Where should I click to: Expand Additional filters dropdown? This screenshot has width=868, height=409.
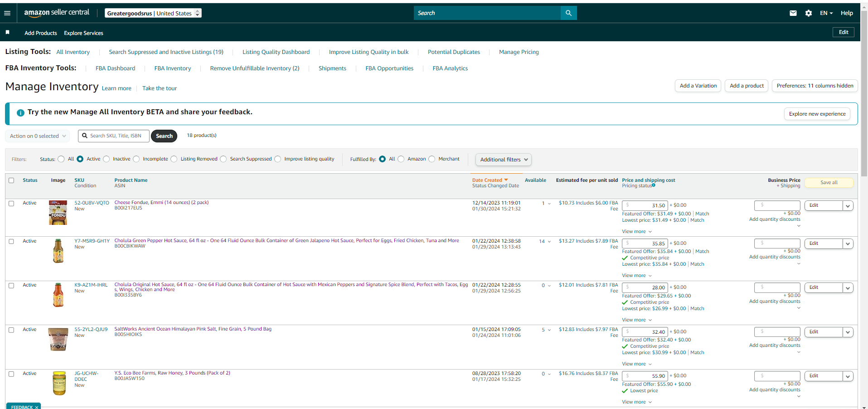point(504,160)
